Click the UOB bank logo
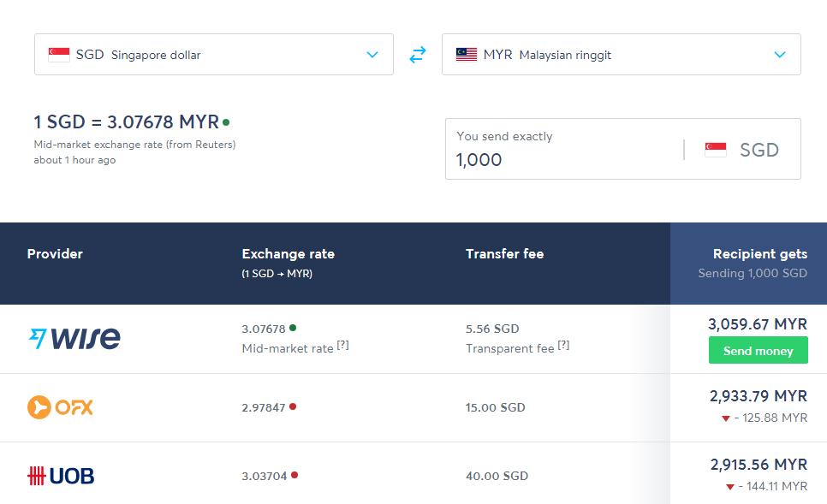 click(x=61, y=476)
